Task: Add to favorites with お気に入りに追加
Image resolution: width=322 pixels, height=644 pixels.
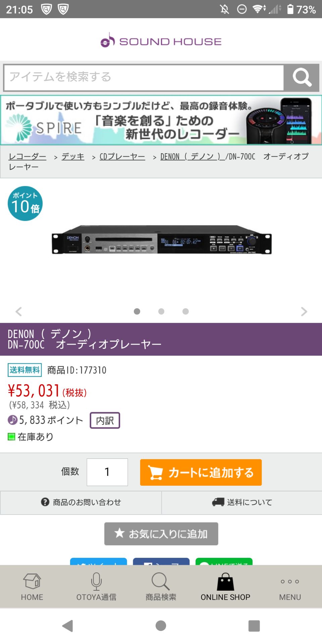Action: pyautogui.click(x=161, y=534)
